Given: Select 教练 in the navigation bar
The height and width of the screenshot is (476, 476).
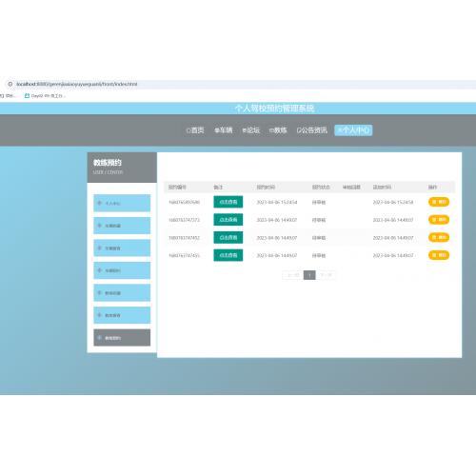Looking at the screenshot, I should [x=278, y=130].
